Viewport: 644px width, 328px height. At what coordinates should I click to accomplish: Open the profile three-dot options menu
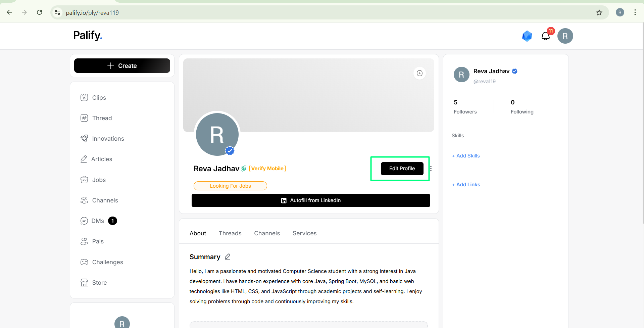pos(431,169)
